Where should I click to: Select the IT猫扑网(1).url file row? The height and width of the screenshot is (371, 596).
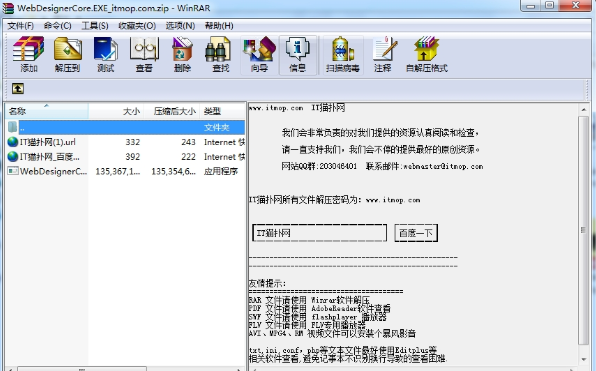tap(125, 142)
